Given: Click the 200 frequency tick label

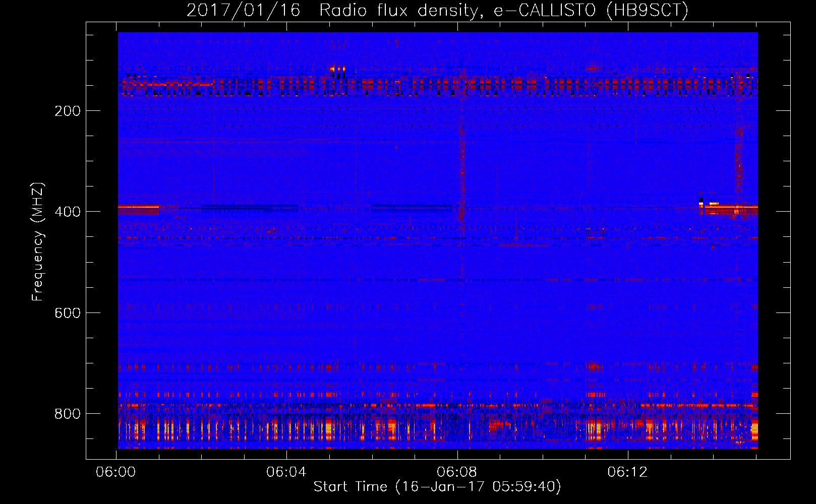Looking at the screenshot, I should pos(68,111).
